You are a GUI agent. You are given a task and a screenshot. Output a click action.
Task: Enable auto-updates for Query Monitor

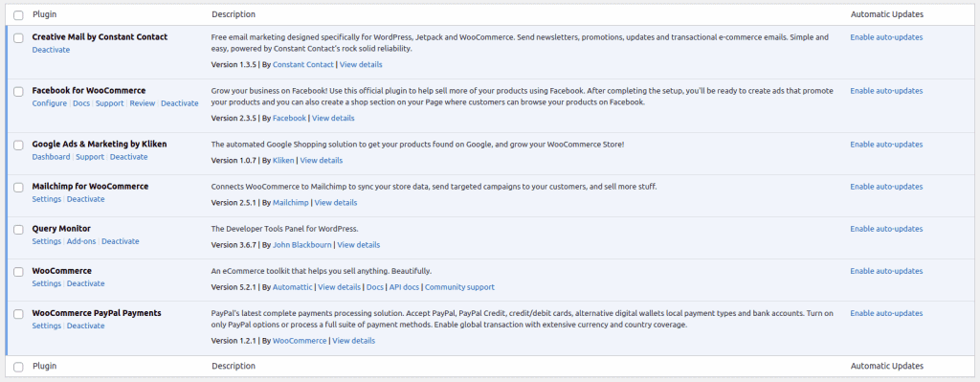pos(886,230)
